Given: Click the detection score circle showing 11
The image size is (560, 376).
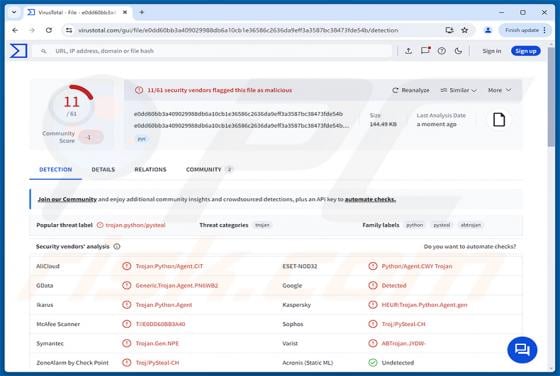Looking at the screenshot, I should pos(72,104).
